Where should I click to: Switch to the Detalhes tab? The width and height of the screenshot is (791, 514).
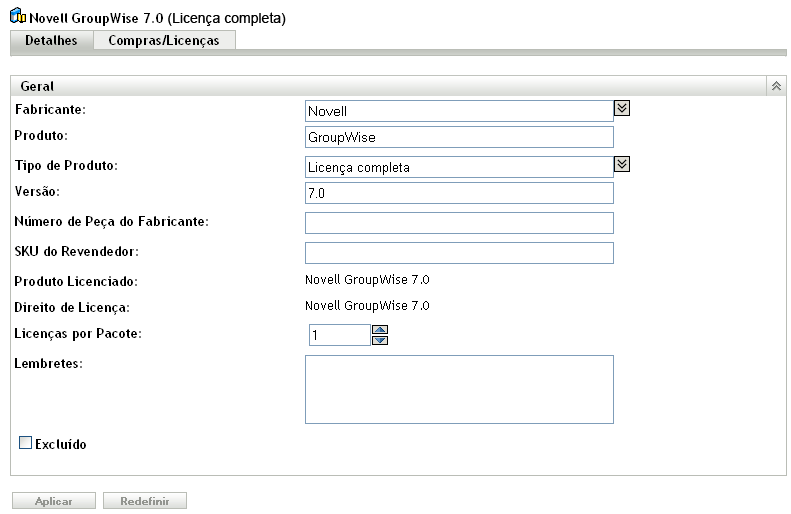coord(51,40)
